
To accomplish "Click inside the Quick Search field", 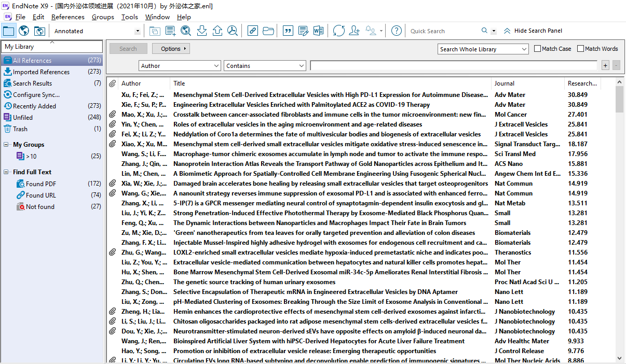I will click(x=443, y=31).
